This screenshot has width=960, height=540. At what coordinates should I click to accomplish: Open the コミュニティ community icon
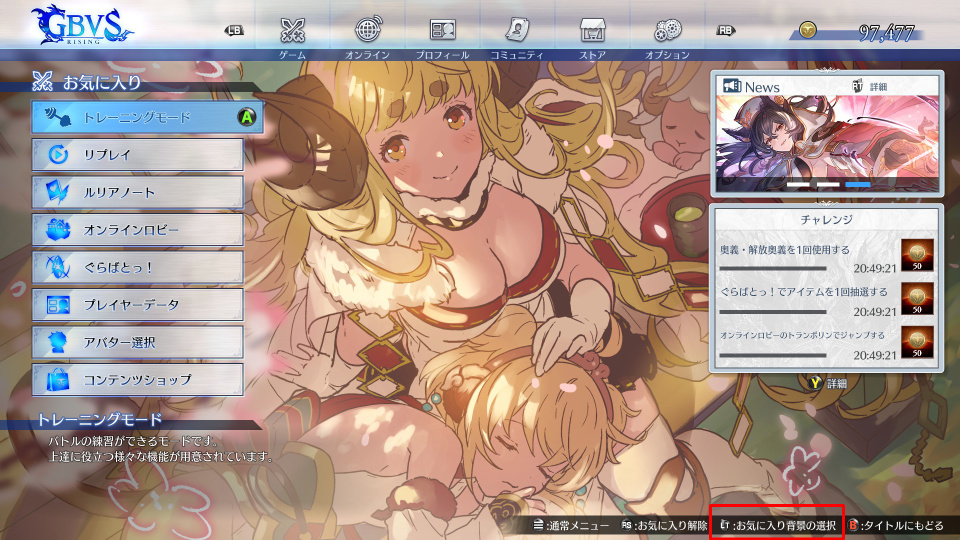click(x=517, y=30)
